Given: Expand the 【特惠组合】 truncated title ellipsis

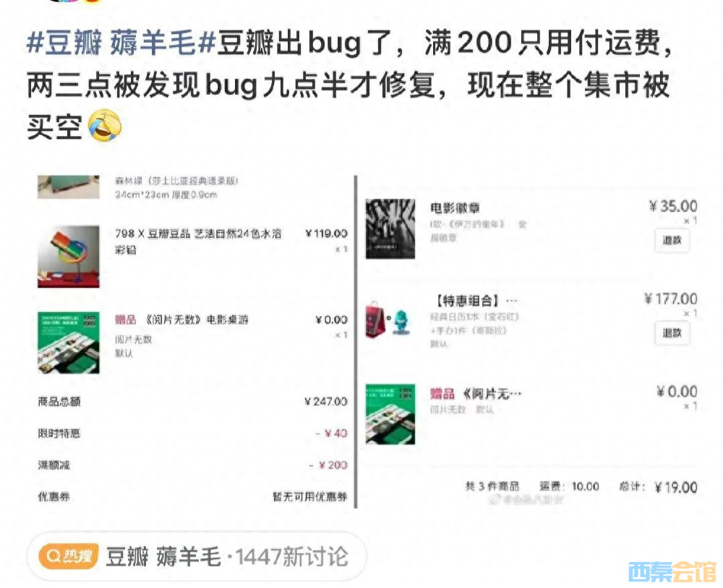Looking at the screenshot, I should 512,301.
